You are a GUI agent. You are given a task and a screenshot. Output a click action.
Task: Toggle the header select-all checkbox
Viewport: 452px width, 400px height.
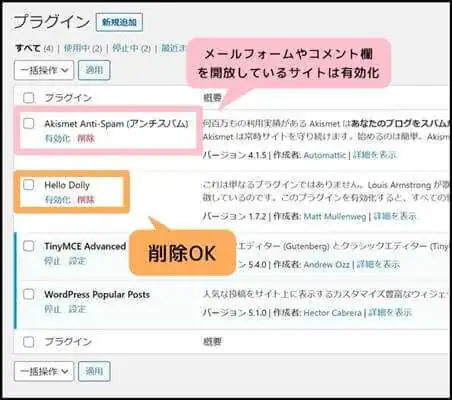[29, 98]
